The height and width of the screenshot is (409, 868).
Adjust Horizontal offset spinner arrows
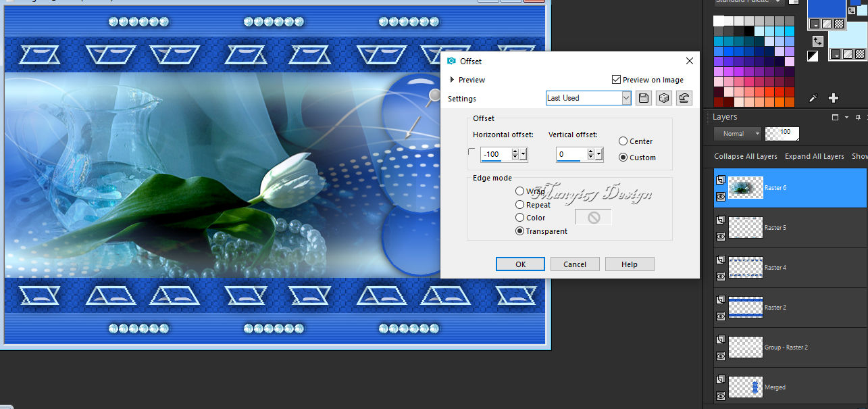(x=515, y=155)
